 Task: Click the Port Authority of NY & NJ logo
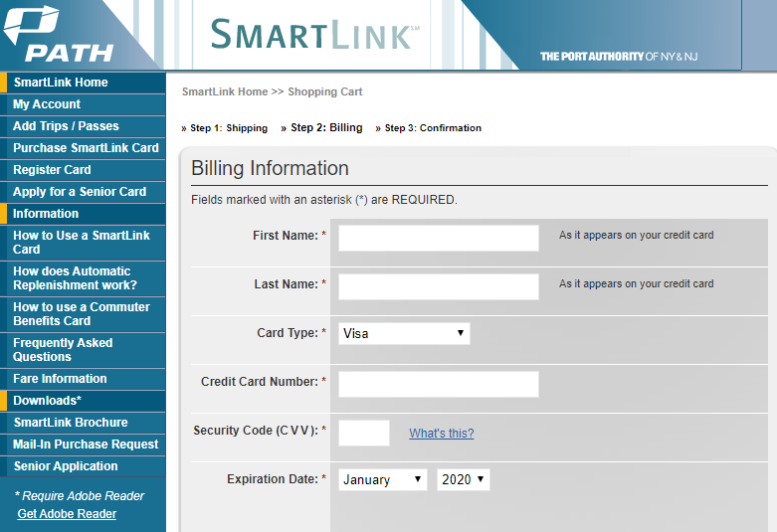pos(619,57)
